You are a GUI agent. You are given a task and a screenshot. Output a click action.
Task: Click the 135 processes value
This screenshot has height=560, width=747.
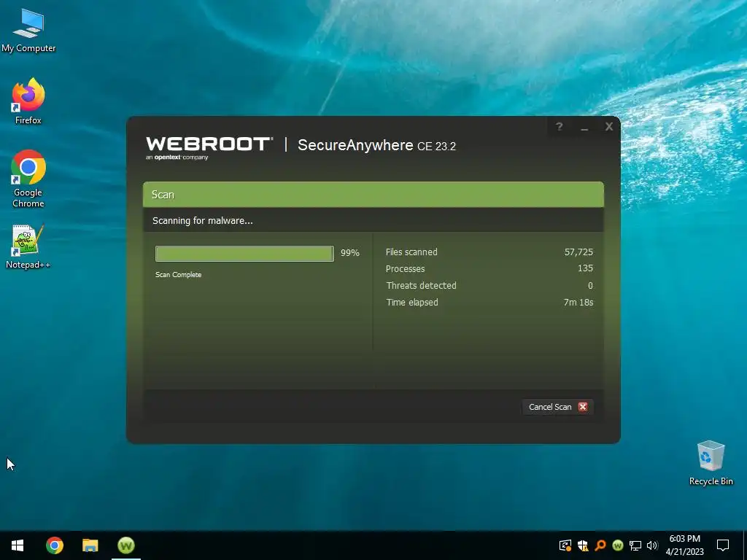pyautogui.click(x=586, y=268)
